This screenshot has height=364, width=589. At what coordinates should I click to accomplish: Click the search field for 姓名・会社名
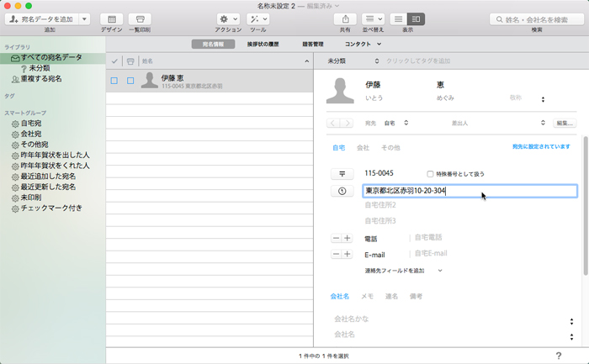pyautogui.click(x=538, y=18)
